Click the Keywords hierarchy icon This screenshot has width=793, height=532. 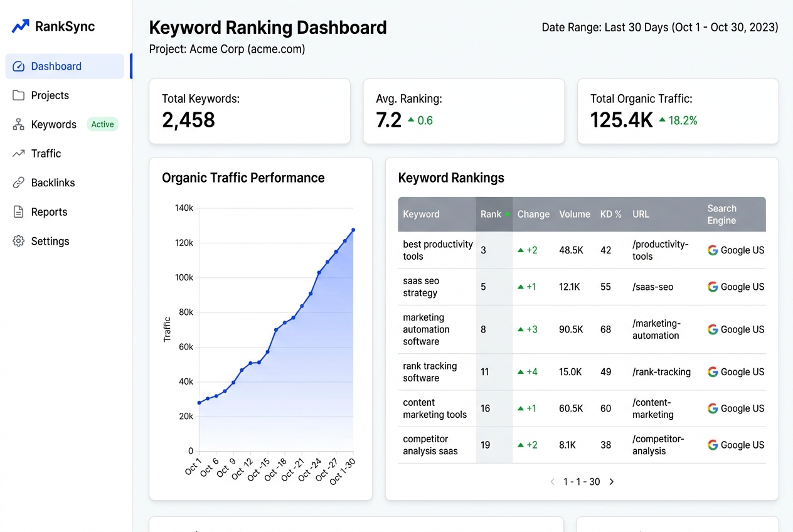pyautogui.click(x=18, y=124)
